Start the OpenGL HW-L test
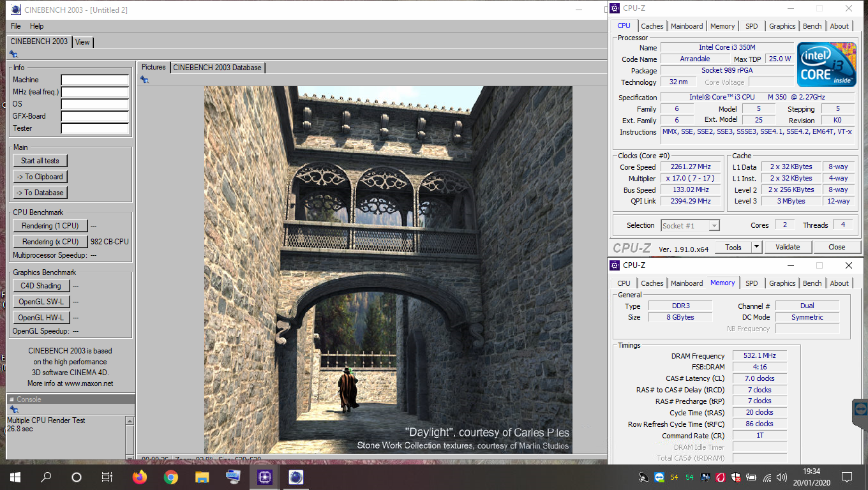This screenshot has height=490, width=868. pyautogui.click(x=41, y=318)
